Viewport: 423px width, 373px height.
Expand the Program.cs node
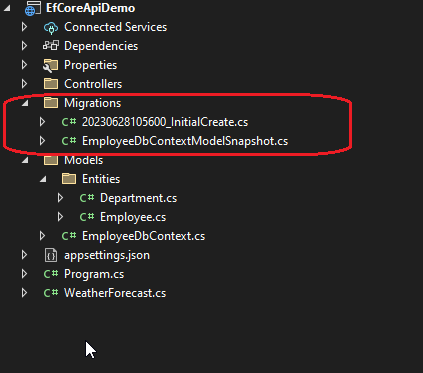24,274
